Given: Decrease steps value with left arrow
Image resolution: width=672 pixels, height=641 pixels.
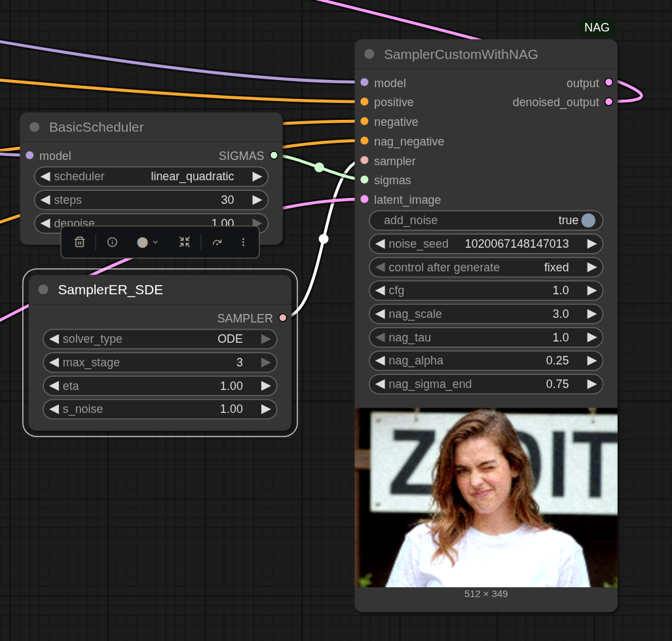Looking at the screenshot, I should [45, 200].
